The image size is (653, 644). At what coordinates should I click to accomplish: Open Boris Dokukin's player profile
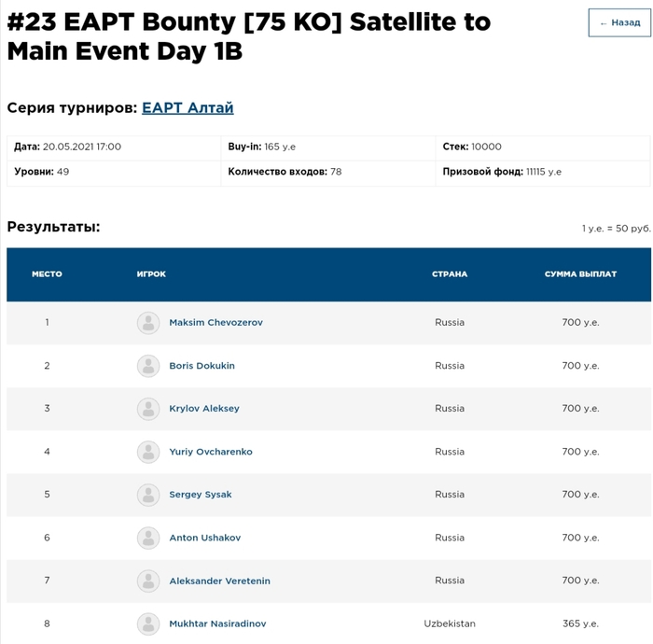(x=201, y=366)
